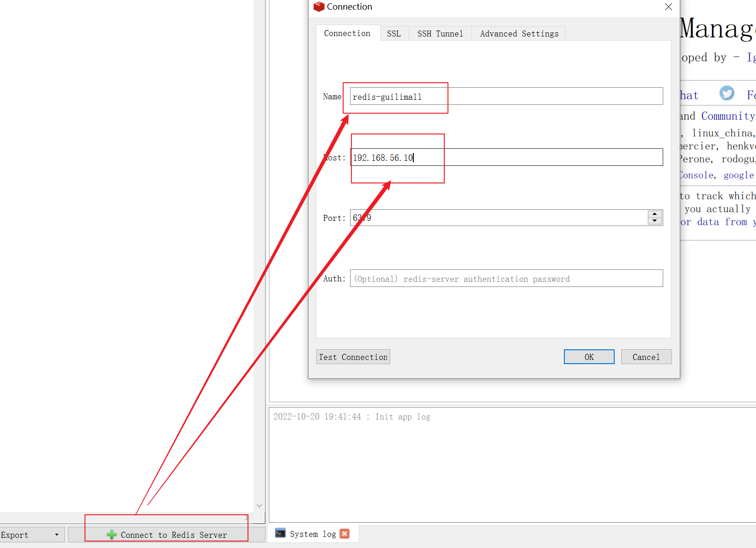Click the Port number field

(x=499, y=218)
